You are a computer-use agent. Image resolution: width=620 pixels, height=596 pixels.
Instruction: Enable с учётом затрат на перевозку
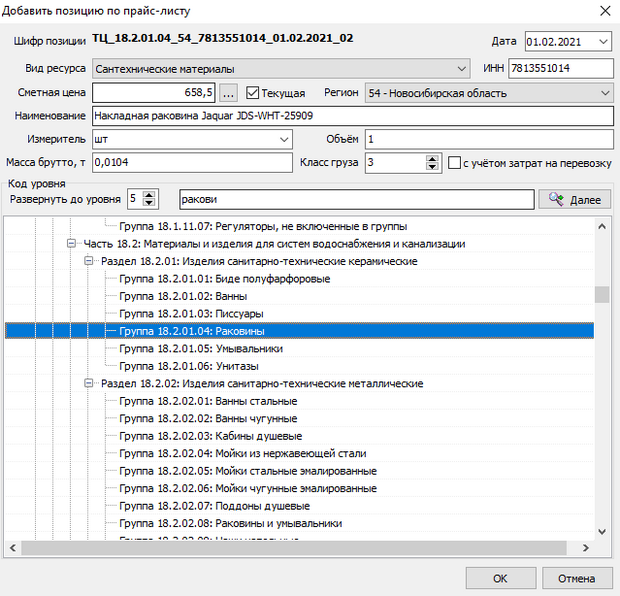454,163
